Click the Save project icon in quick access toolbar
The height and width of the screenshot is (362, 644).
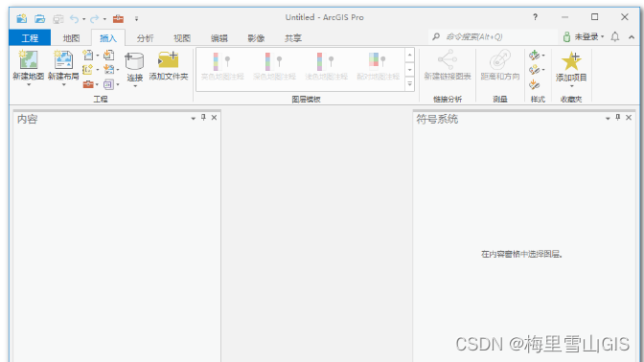tap(57, 19)
